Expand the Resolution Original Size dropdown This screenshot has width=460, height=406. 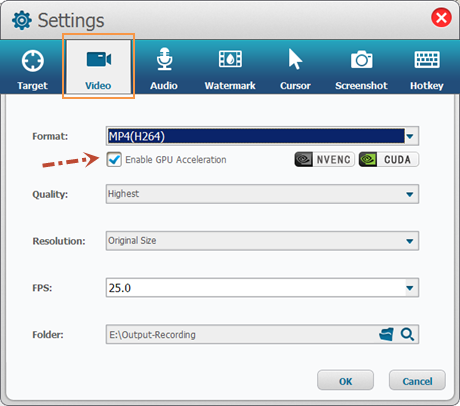coord(262,241)
